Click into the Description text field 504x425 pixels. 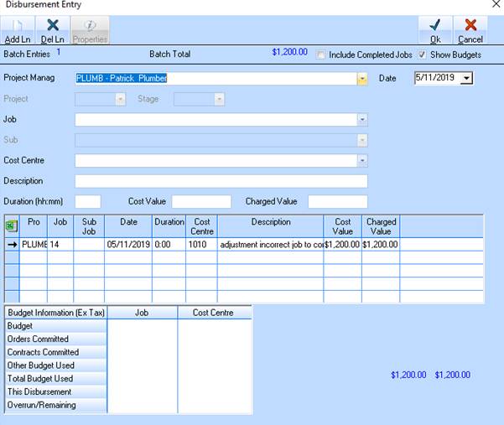(x=221, y=181)
